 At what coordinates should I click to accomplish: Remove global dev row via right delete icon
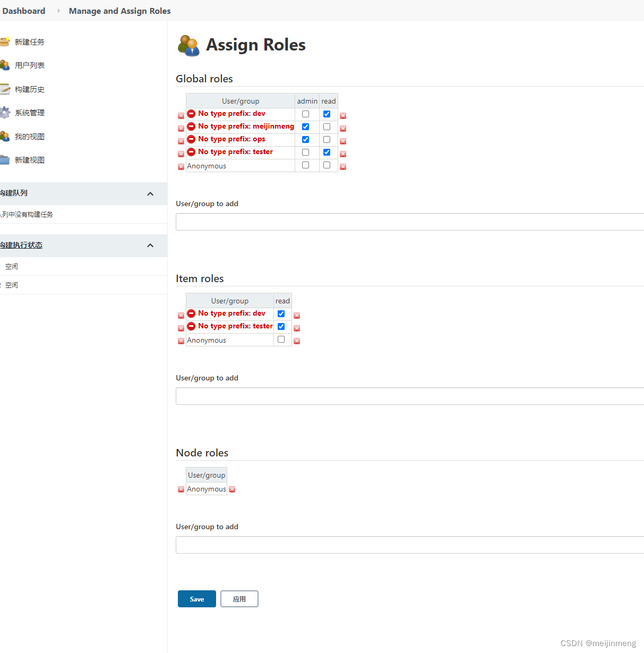(343, 115)
